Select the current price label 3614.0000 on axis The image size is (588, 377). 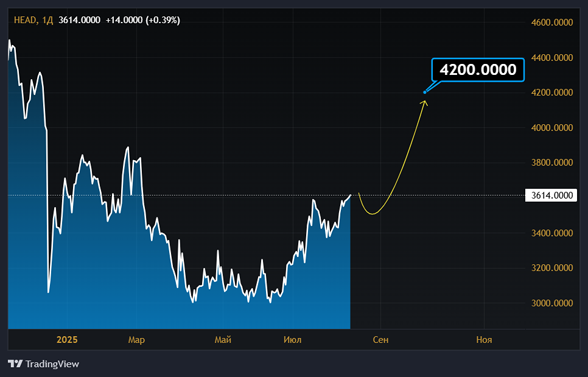coord(551,196)
